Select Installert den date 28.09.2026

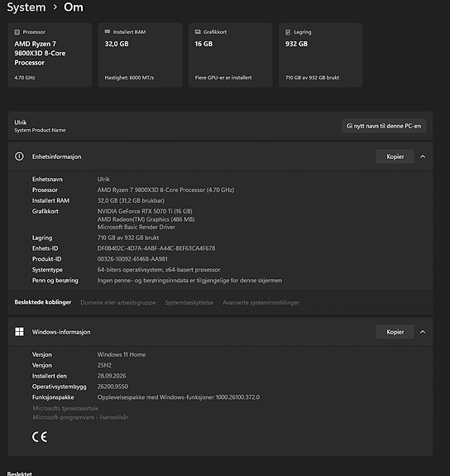(112, 376)
